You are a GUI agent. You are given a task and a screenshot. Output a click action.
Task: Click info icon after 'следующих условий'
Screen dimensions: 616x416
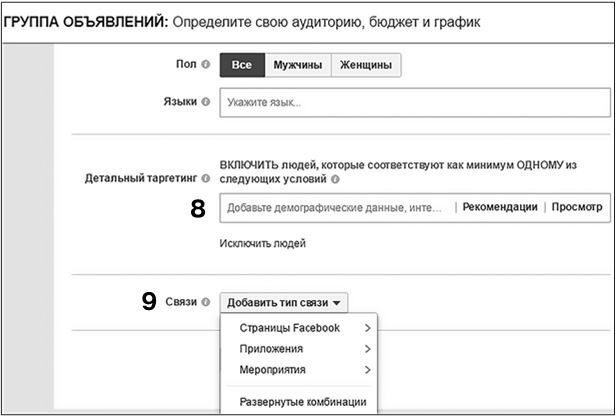335,181
